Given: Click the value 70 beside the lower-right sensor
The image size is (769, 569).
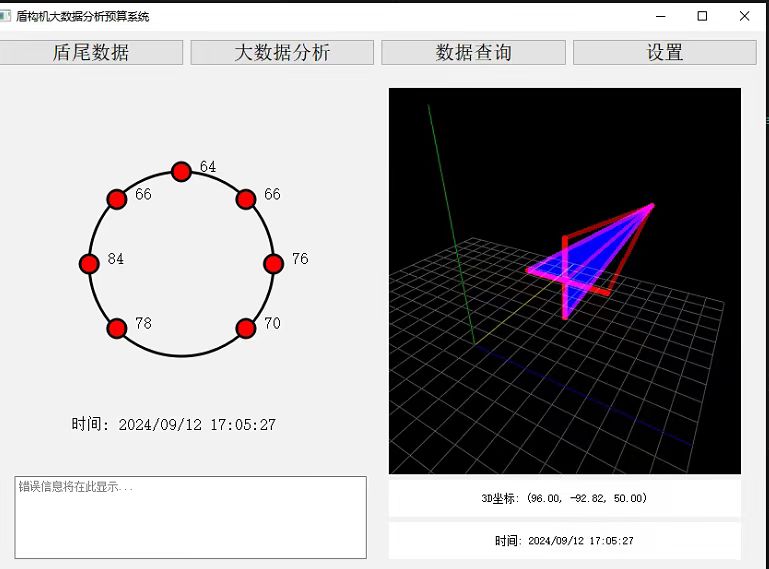Looking at the screenshot, I should point(272,323).
